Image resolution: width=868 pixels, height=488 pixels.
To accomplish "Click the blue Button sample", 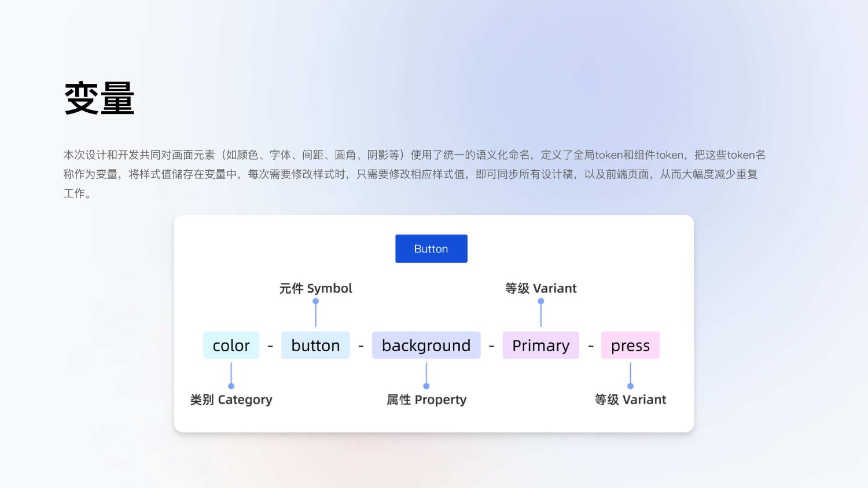I will (x=431, y=249).
